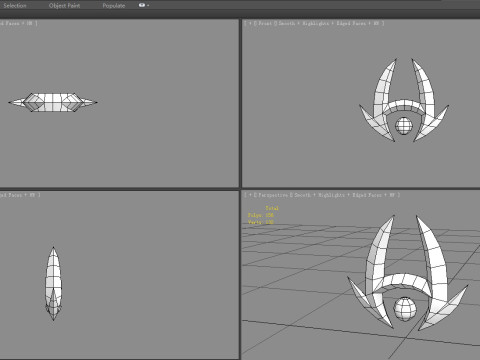Image resolution: width=480 pixels, height=360 pixels.
Task: Open Perspective viewport Smooth + Highlights shading menu
Action: (x=319, y=195)
